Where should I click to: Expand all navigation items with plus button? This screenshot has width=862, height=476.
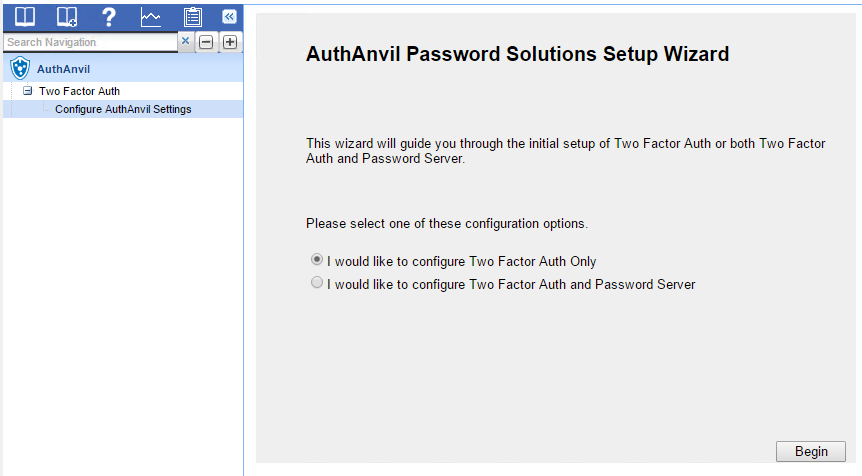(x=230, y=42)
